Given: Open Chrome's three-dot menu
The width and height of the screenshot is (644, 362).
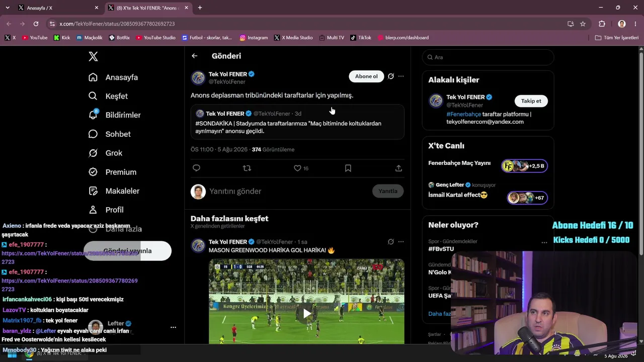Looking at the screenshot, I should coord(635,24).
